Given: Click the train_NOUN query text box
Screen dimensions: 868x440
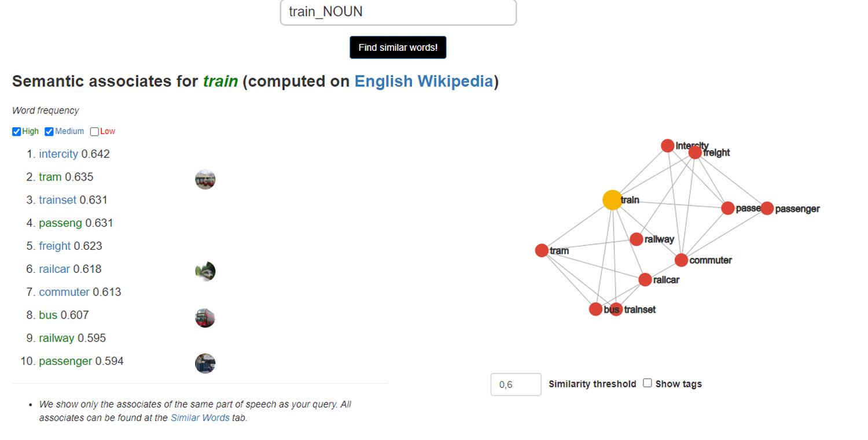Looking at the screenshot, I should [398, 12].
